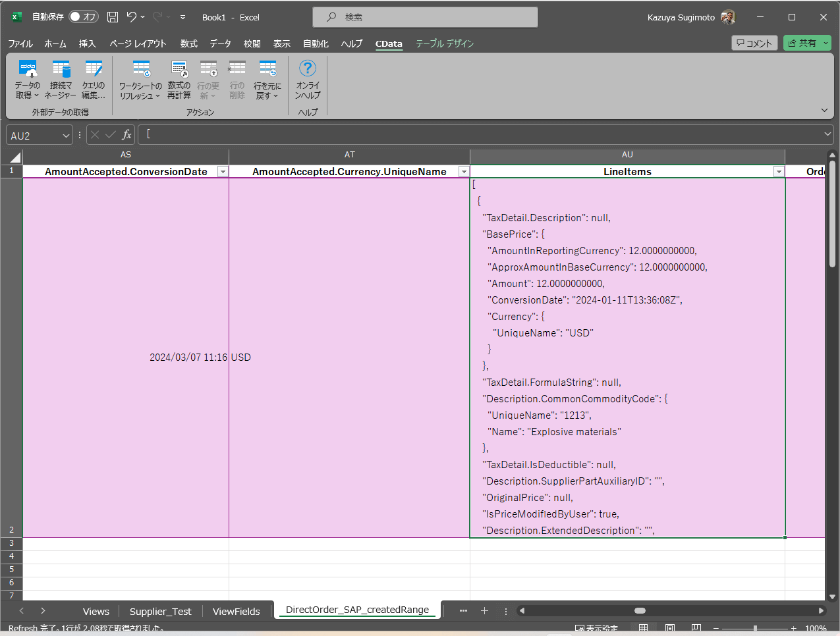This screenshot has width=840, height=636.
Task: Click the user profile picture
Action: pos(728,17)
